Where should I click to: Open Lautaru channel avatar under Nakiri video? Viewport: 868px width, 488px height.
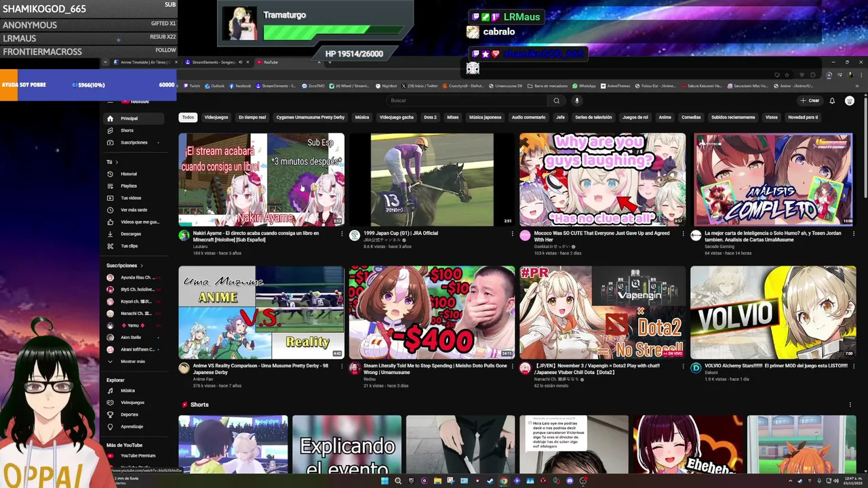pos(184,235)
